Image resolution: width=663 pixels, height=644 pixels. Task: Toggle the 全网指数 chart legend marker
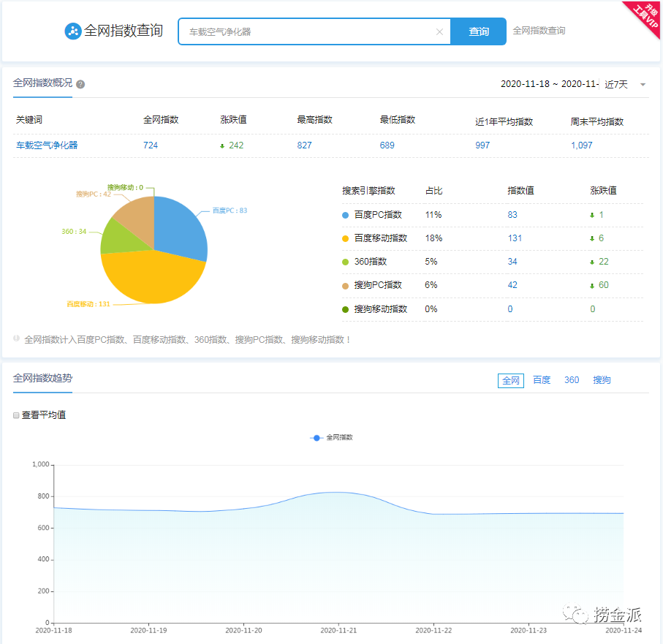pos(317,437)
